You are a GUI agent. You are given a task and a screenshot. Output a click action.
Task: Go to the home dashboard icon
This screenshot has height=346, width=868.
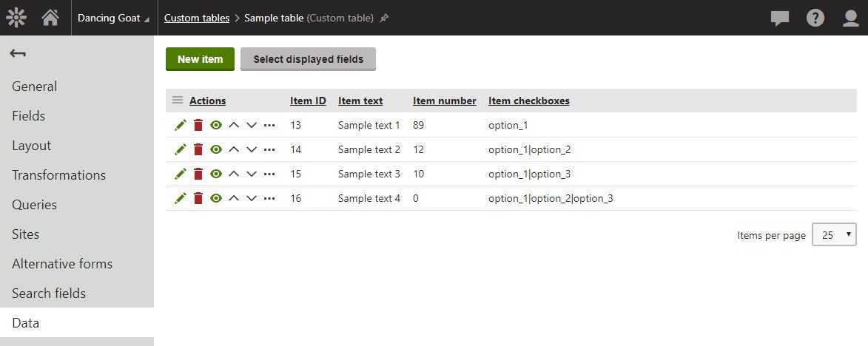click(x=50, y=18)
